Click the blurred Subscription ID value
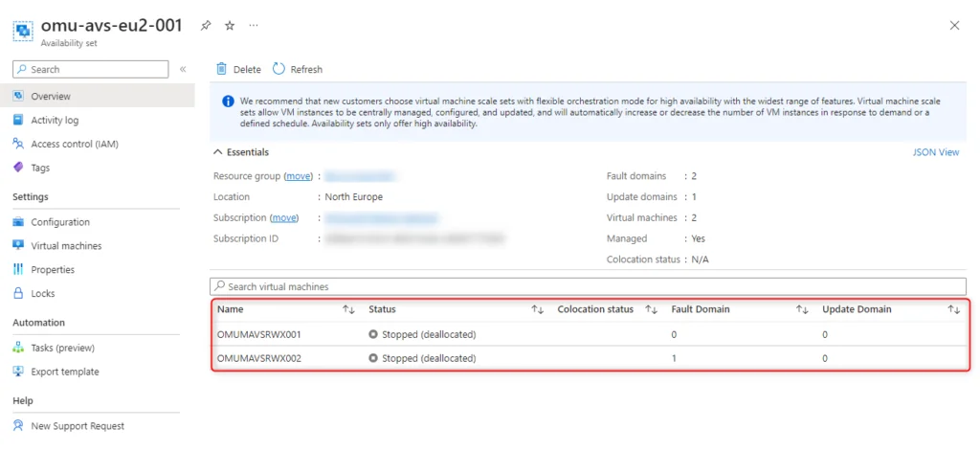This screenshot has height=474, width=980. 414,238
